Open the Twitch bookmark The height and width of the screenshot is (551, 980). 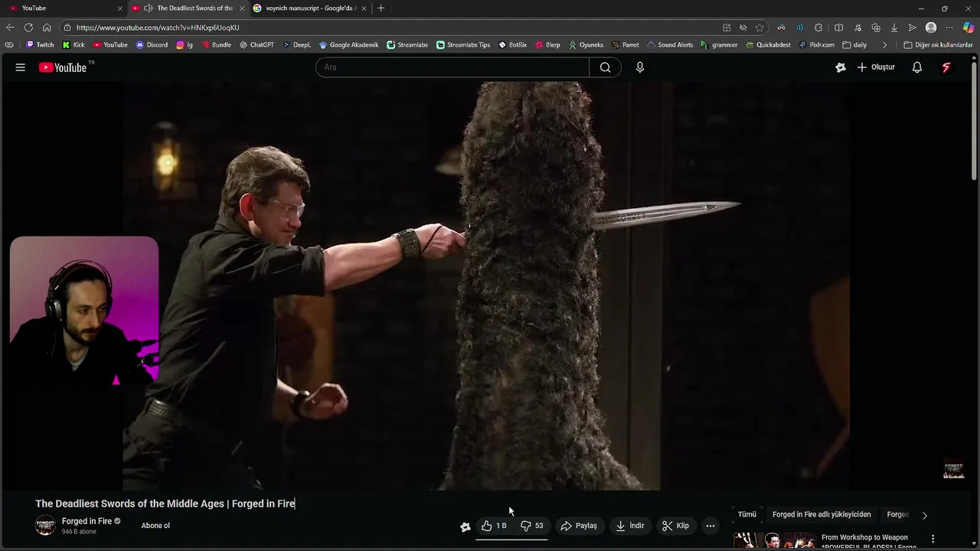(40, 45)
